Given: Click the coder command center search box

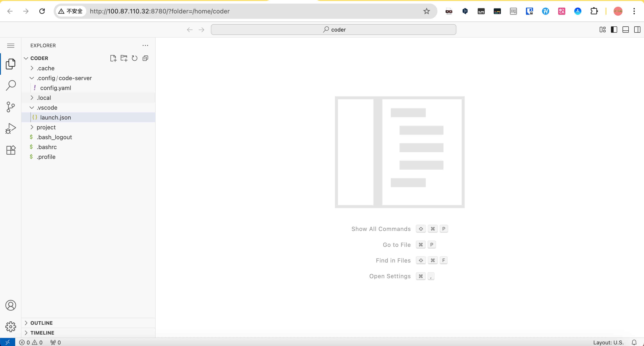Looking at the screenshot, I should [333, 30].
